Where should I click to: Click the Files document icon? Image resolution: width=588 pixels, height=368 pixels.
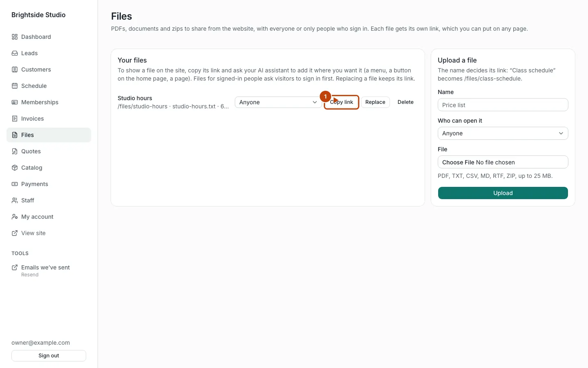(x=15, y=135)
